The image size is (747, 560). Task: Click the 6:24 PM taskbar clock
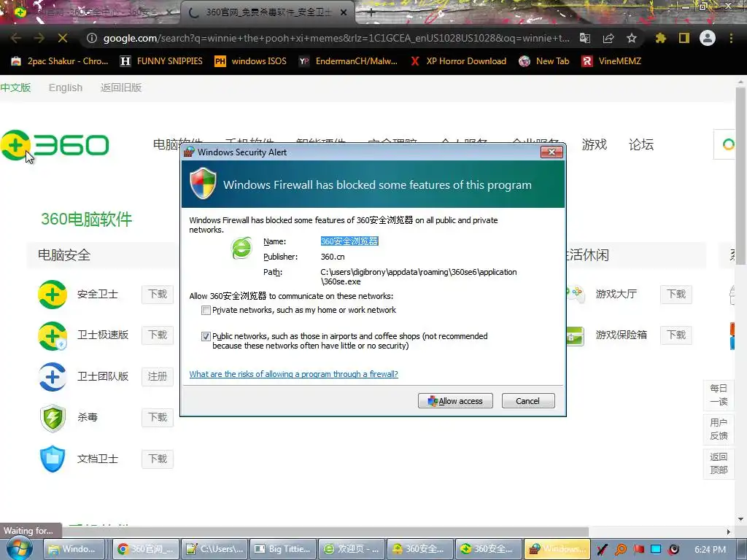coord(711,550)
